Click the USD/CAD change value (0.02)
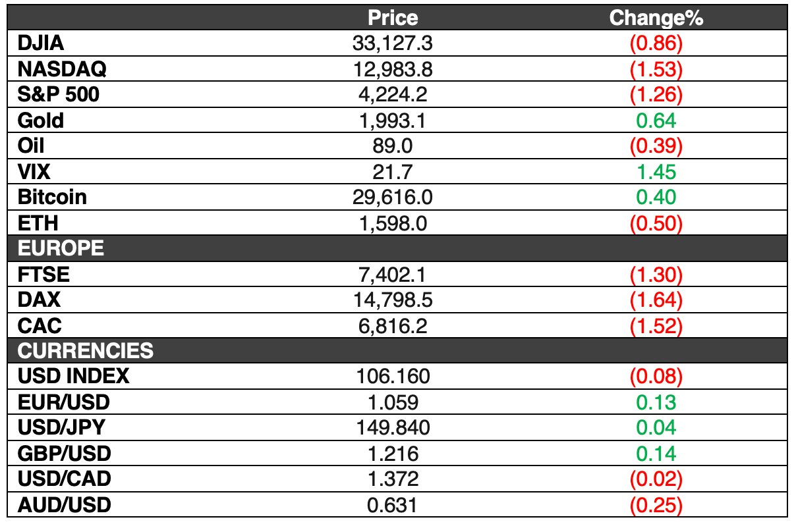796x532 pixels. [x=656, y=479]
